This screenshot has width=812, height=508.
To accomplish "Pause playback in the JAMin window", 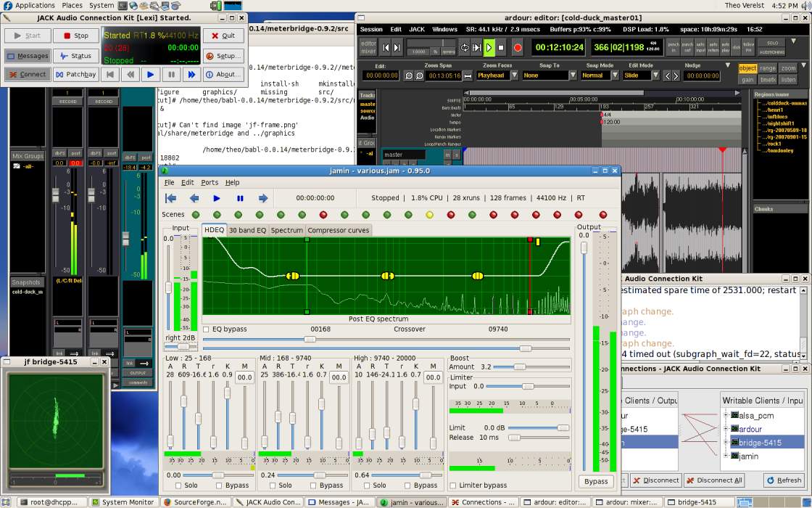I will [240, 198].
